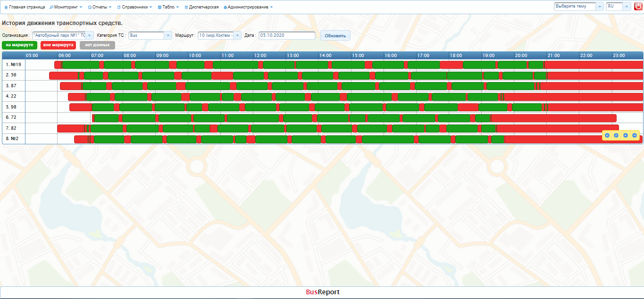Zoom out the timeline with magnifier-minus icon

pyautogui.click(x=616, y=135)
